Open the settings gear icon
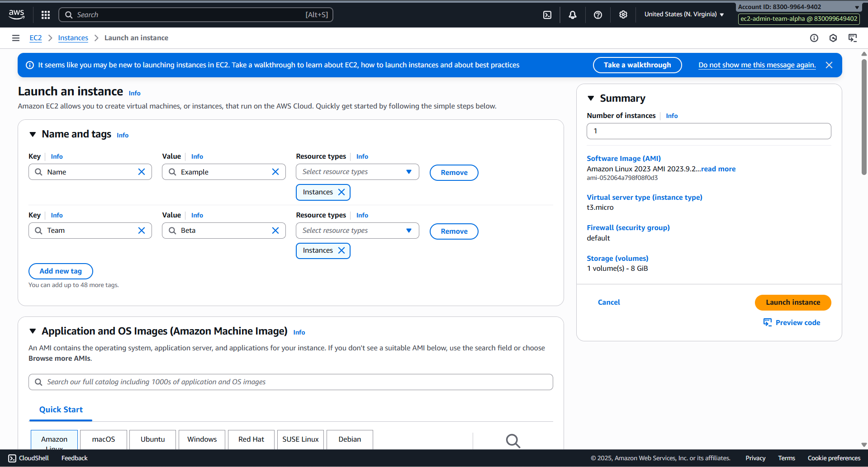 point(623,14)
